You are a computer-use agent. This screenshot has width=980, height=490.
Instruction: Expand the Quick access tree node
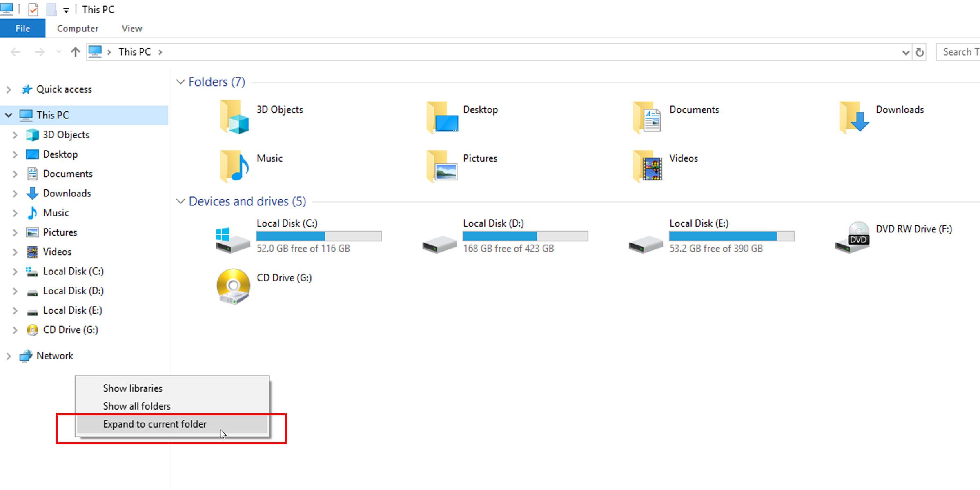click(x=9, y=89)
